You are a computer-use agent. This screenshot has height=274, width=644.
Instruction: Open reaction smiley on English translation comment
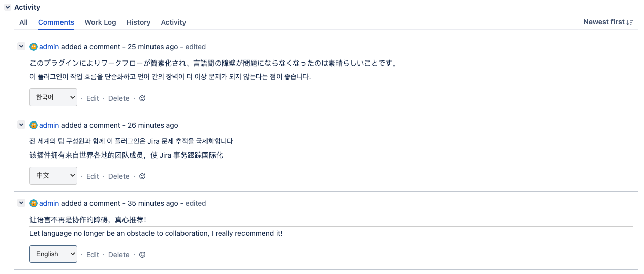tap(142, 255)
